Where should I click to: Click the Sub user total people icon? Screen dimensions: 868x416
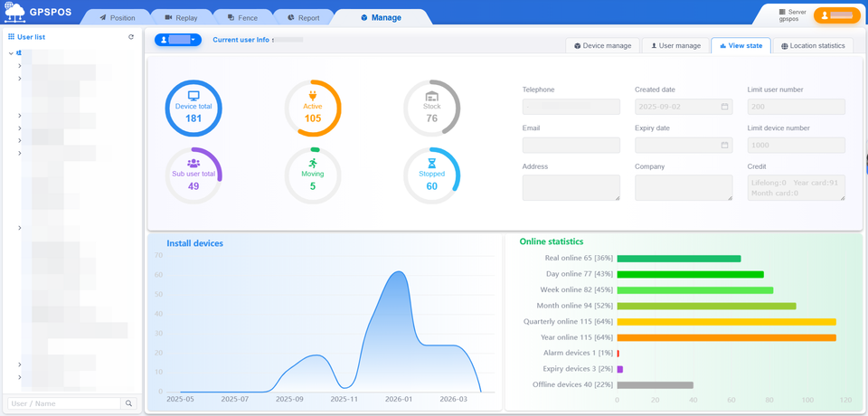click(193, 163)
